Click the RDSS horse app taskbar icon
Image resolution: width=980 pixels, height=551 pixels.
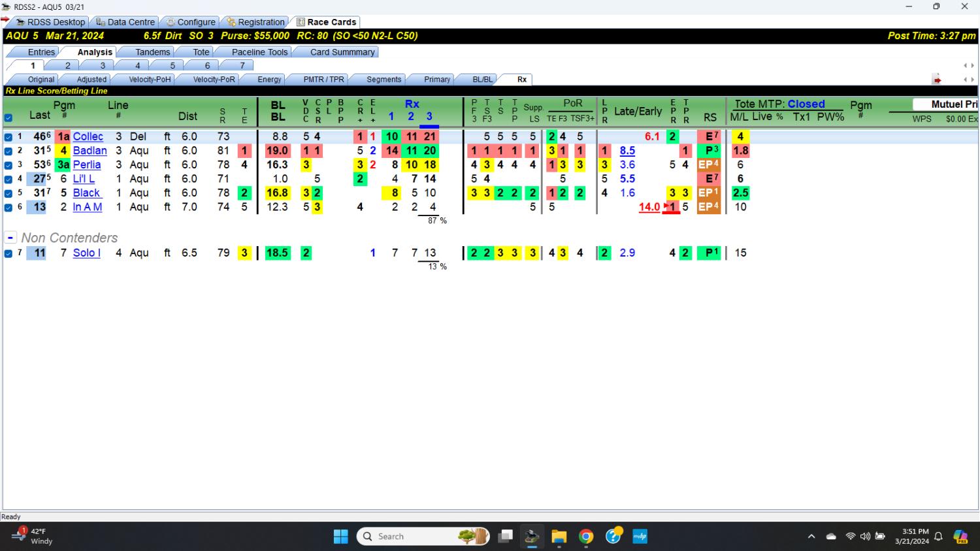point(532,537)
